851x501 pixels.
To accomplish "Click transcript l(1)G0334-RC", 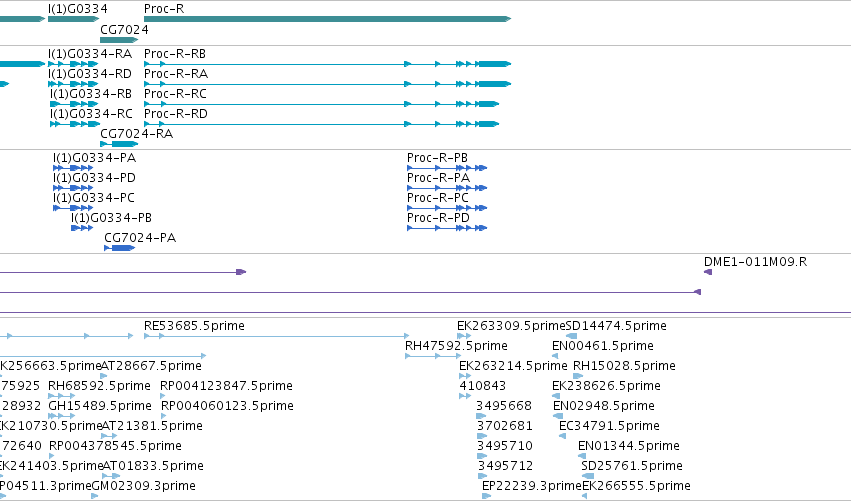I will (75, 124).
